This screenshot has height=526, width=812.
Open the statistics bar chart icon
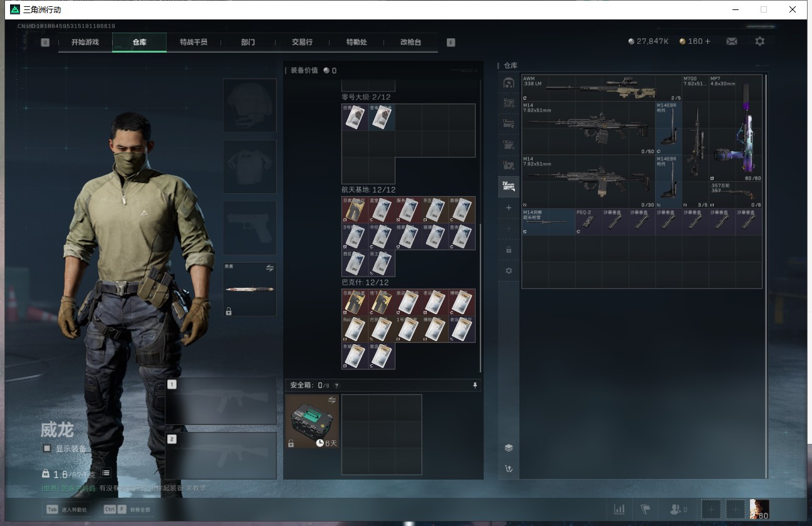pos(619,509)
